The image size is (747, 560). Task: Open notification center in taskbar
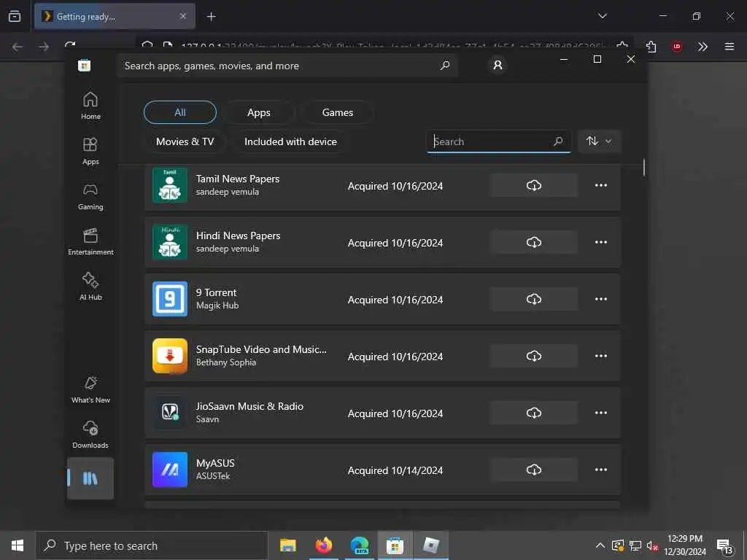point(725,546)
